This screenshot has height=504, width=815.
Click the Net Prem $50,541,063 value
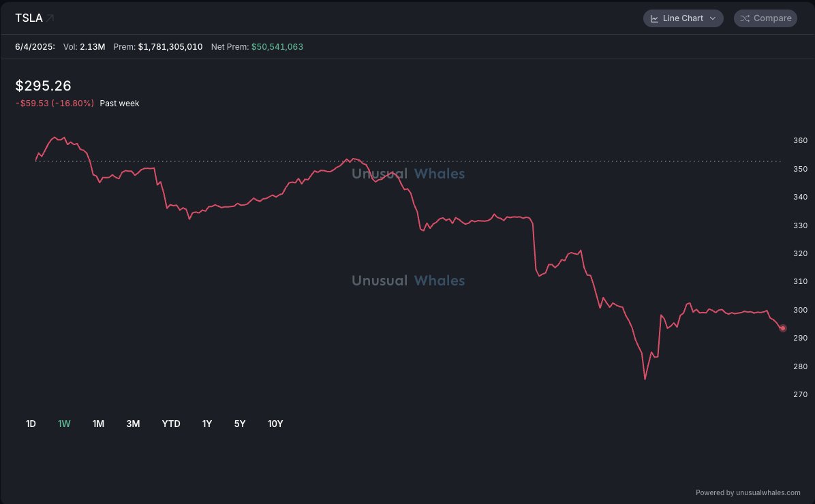click(x=277, y=47)
